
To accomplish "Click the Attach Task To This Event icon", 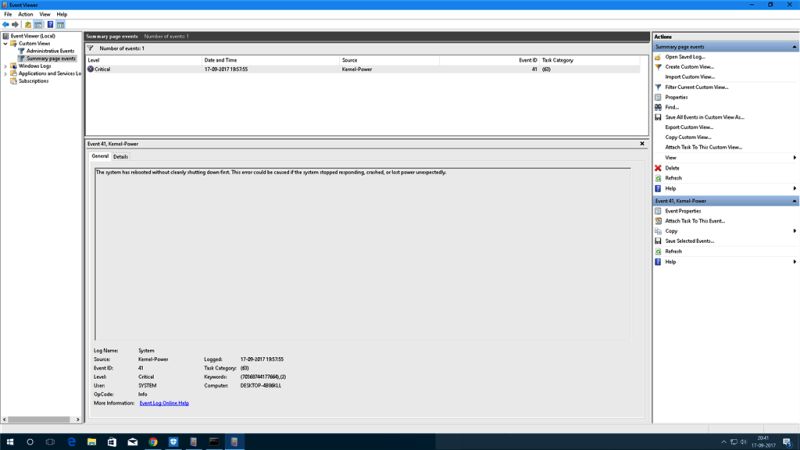I will (x=658, y=221).
